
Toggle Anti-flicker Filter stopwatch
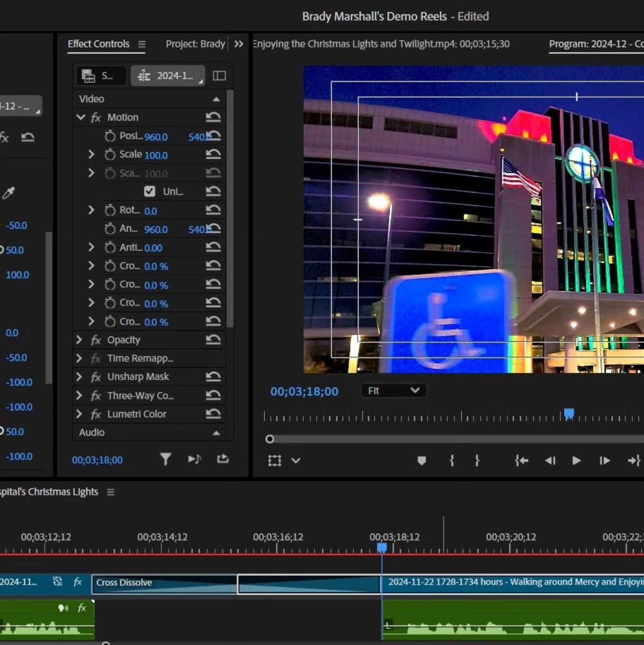pos(110,247)
